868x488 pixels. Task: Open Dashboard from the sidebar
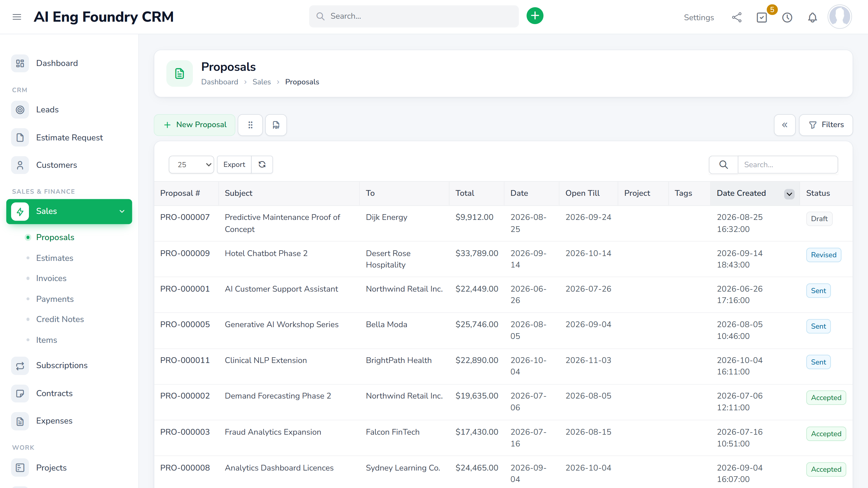[69, 63]
